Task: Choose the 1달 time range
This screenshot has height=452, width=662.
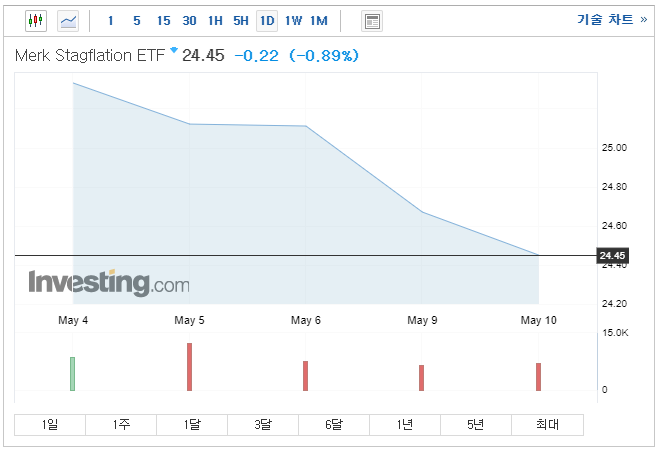Action: (x=192, y=425)
